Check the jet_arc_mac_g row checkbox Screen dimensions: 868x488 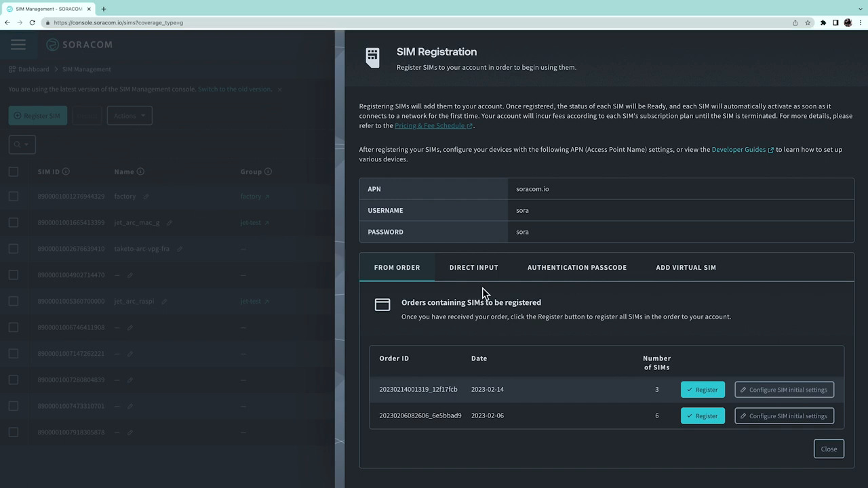click(x=14, y=222)
